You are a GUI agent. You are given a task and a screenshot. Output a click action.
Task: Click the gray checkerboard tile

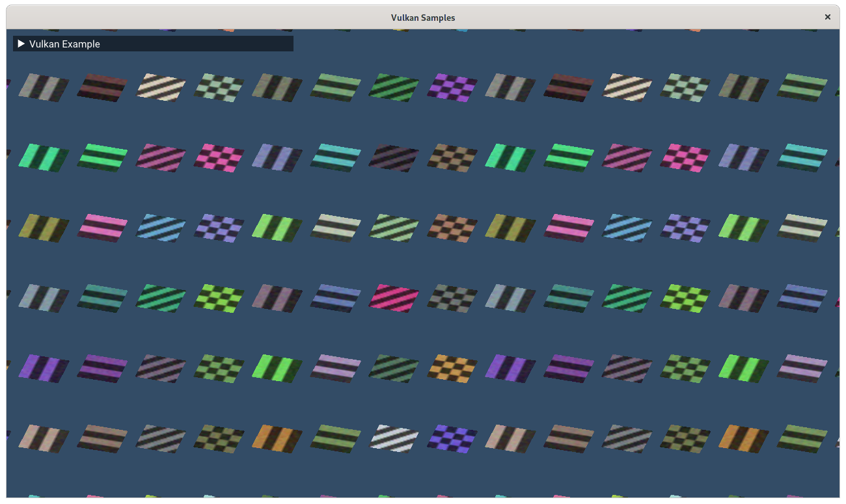point(452,298)
